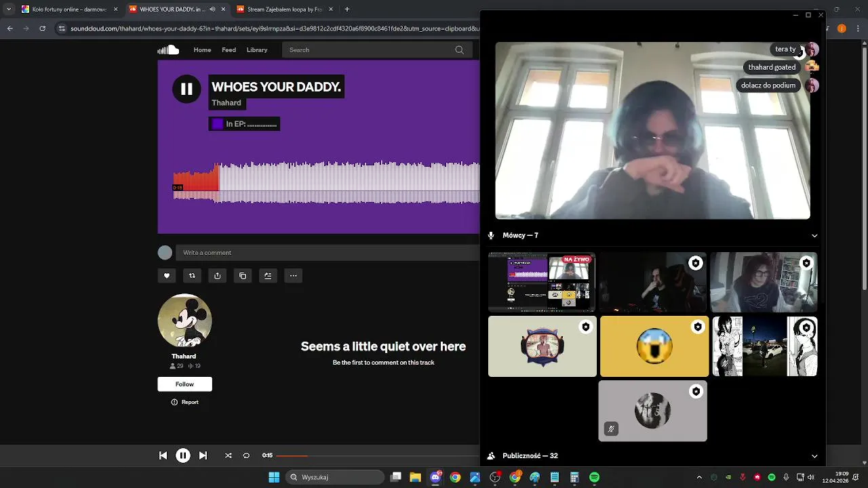This screenshot has width=868, height=488.
Task: Click the volume icon in system tray
Action: click(811, 477)
